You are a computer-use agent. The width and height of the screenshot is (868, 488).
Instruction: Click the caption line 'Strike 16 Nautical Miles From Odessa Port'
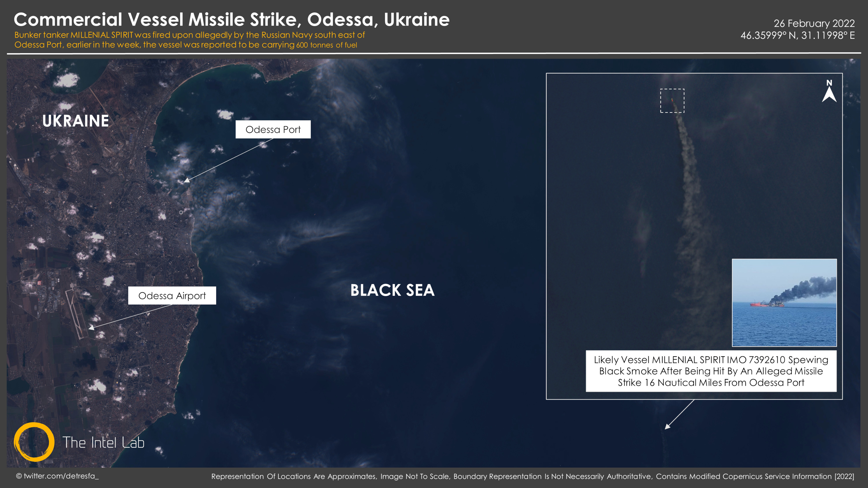[711, 383]
